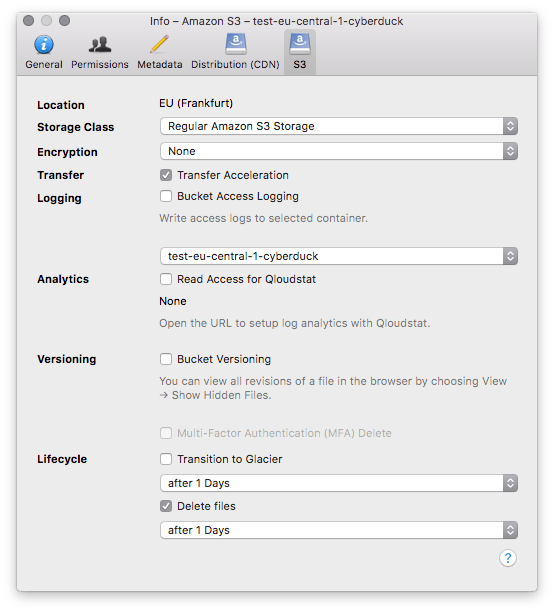Zoom the Info window

pyautogui.click(x=64, y=21)
